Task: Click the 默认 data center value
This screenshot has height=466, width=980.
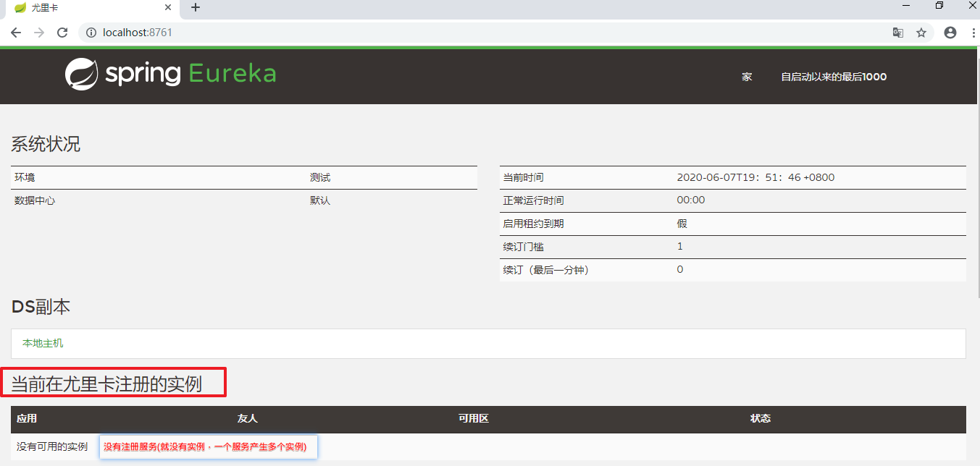Action: pyautogui.click(x=320, y=200)
